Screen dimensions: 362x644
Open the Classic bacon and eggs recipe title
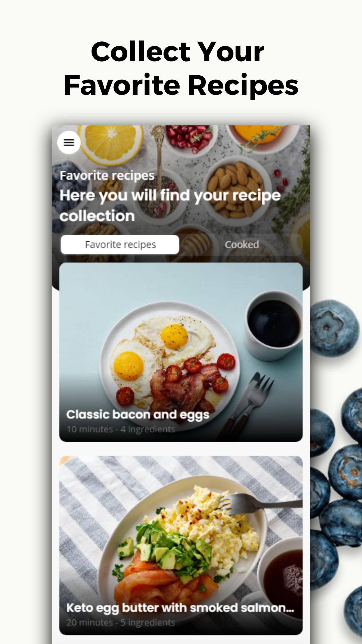[138, 414]
